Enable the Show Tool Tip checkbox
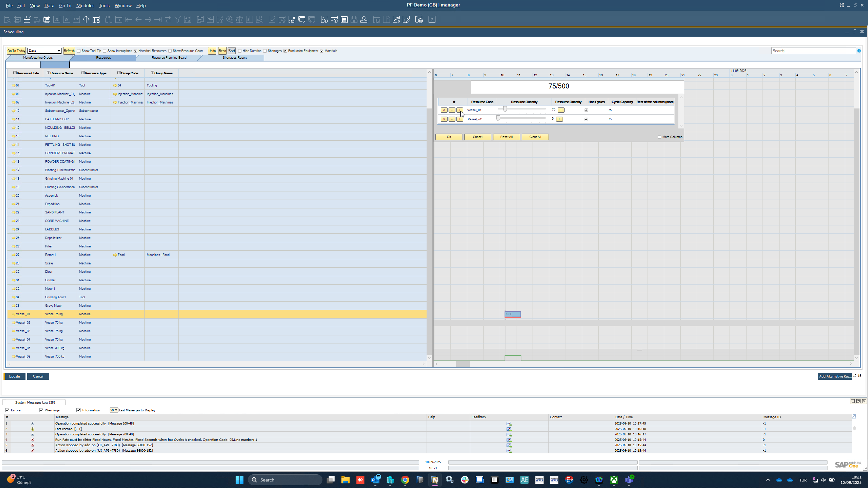The width and height of the screenshot is (868, 488). [79, 51]
